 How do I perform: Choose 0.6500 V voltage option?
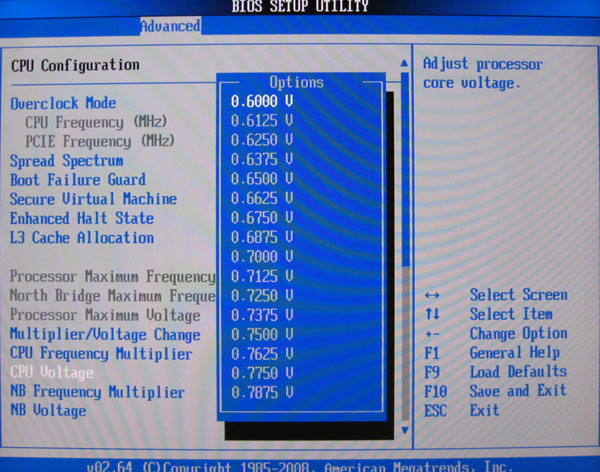262,179
